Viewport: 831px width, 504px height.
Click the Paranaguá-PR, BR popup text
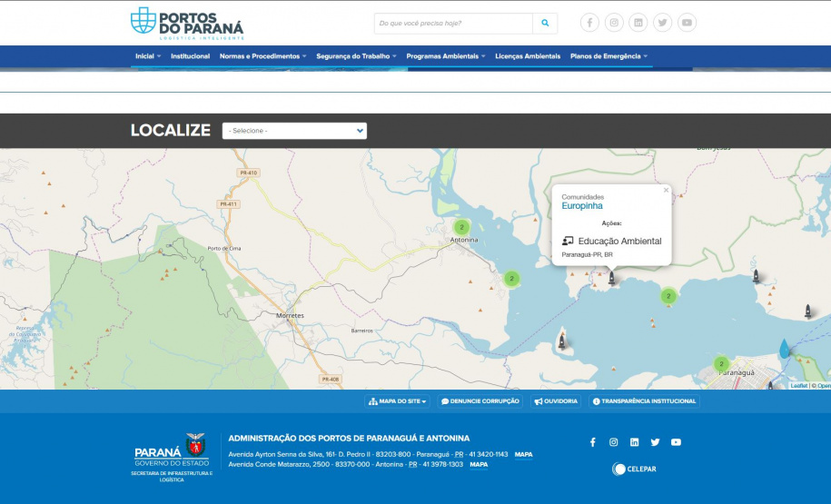pos(588,255)
